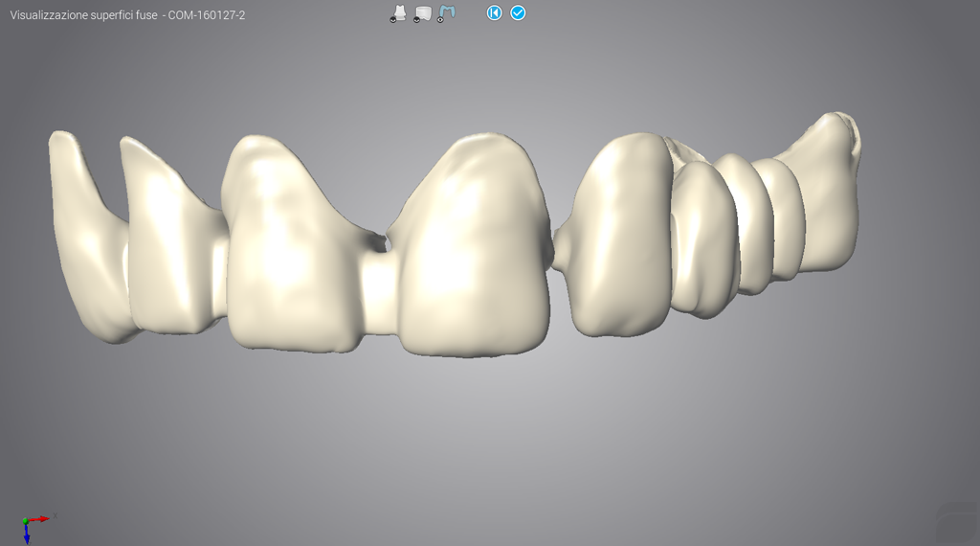Confirm with the blue checkmark button

(x=518, y=12)
